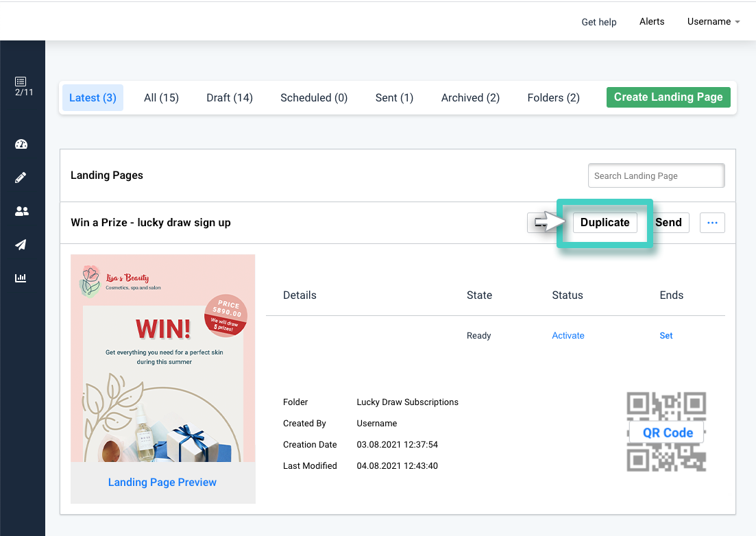The image size is (756, 536).
Task: Click the Landing Pages heading
Action: pos(107,175)
